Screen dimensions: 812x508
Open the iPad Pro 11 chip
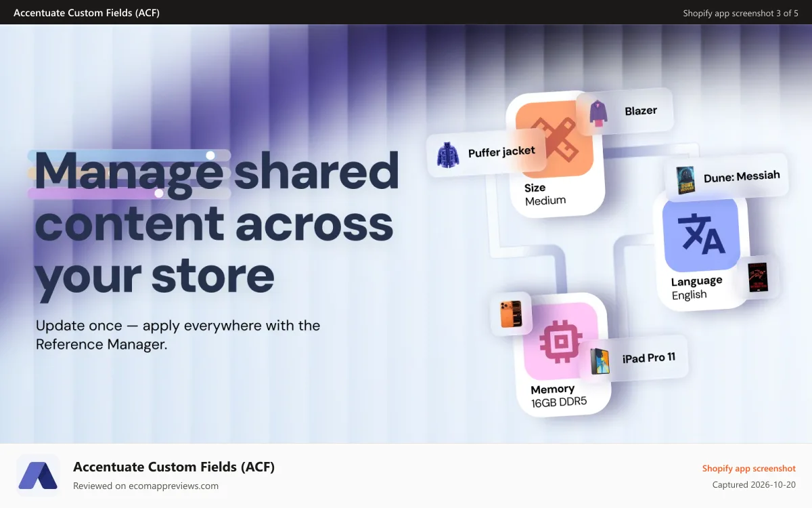tap(633, 359)
